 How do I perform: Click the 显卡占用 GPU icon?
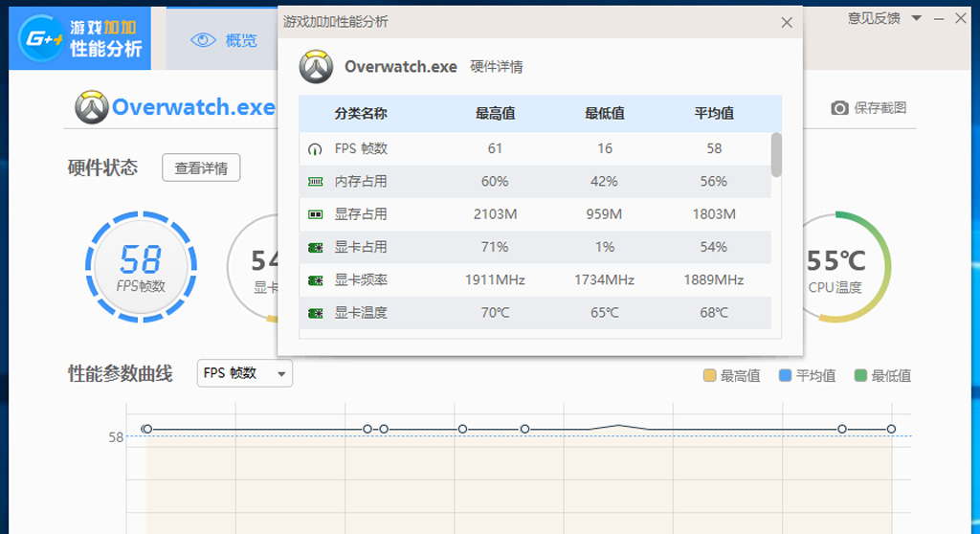[x=315, y=248]
